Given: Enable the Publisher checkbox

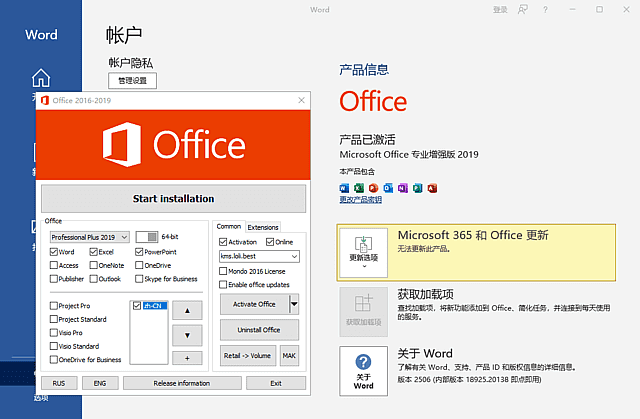Looking at the screenshot, I should click(x=53, y=279).
